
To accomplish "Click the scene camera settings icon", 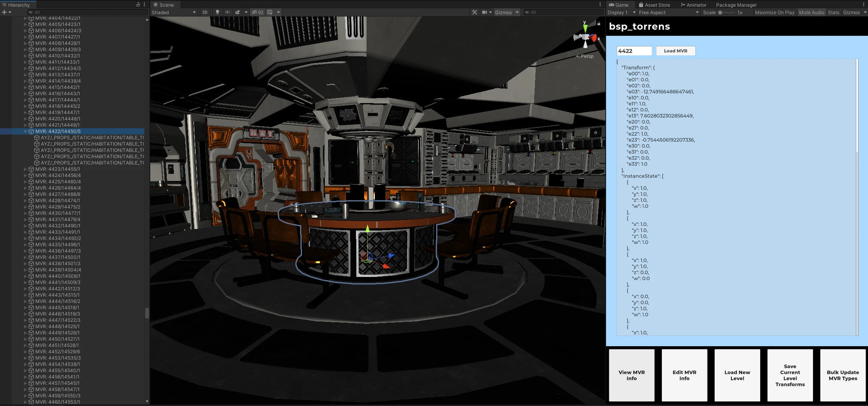I will point(485,12).
